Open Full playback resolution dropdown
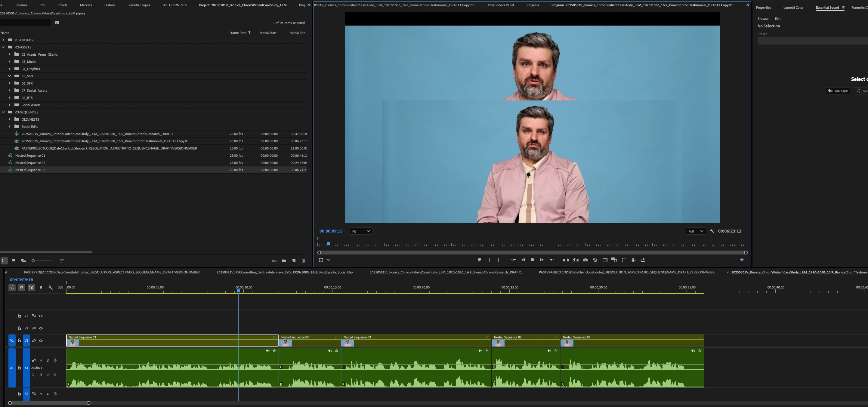Image resolution: width=868 pixels, height=407 pixels. point(696,231)
